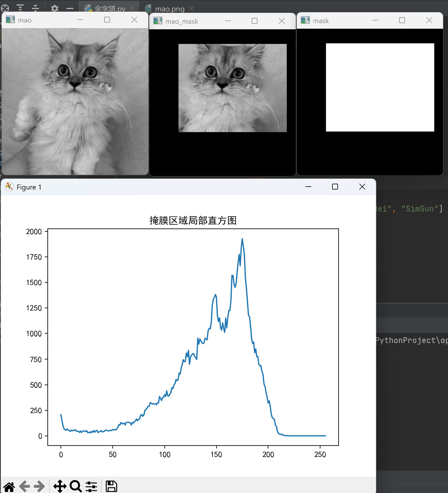Screen dimensions: 448x493
Task: Open the Configure subplots sliders icon
Action: click(x=91, y=487)
